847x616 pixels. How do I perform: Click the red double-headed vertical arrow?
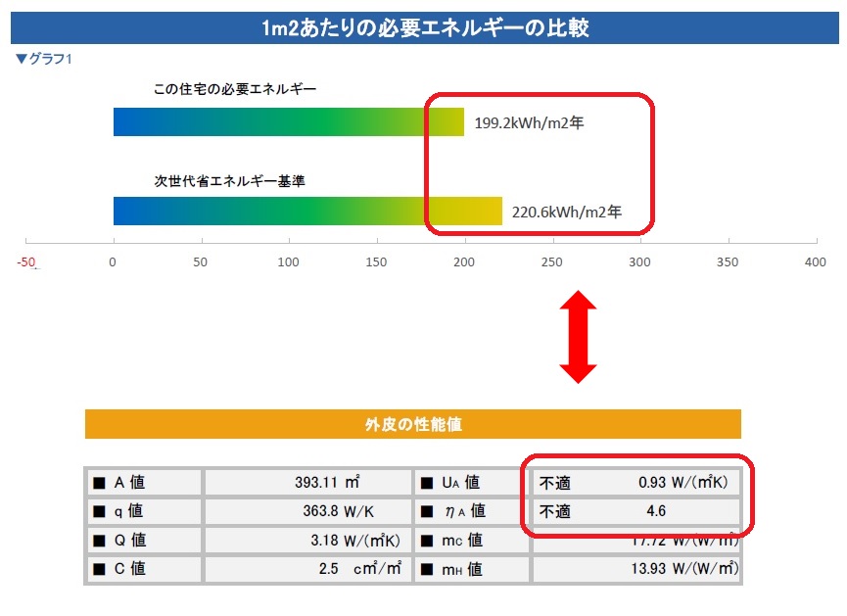coord(578,337)
